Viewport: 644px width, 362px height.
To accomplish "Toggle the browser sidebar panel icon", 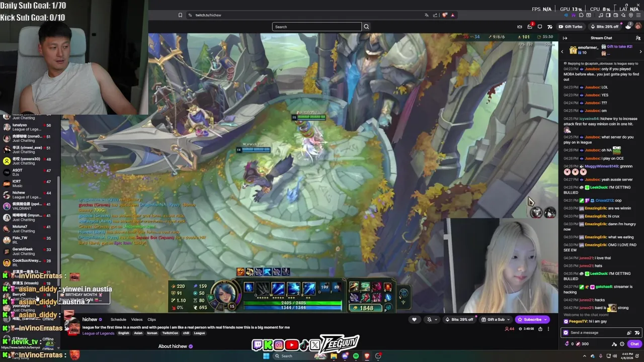I will pyautogui.click(x=608, y=15).
